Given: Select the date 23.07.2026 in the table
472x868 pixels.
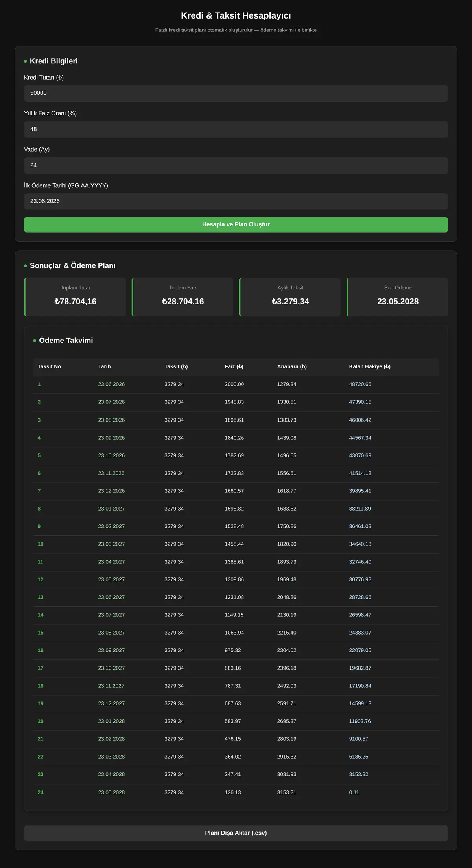Looking at the screenshot, I should click(111, 402).
